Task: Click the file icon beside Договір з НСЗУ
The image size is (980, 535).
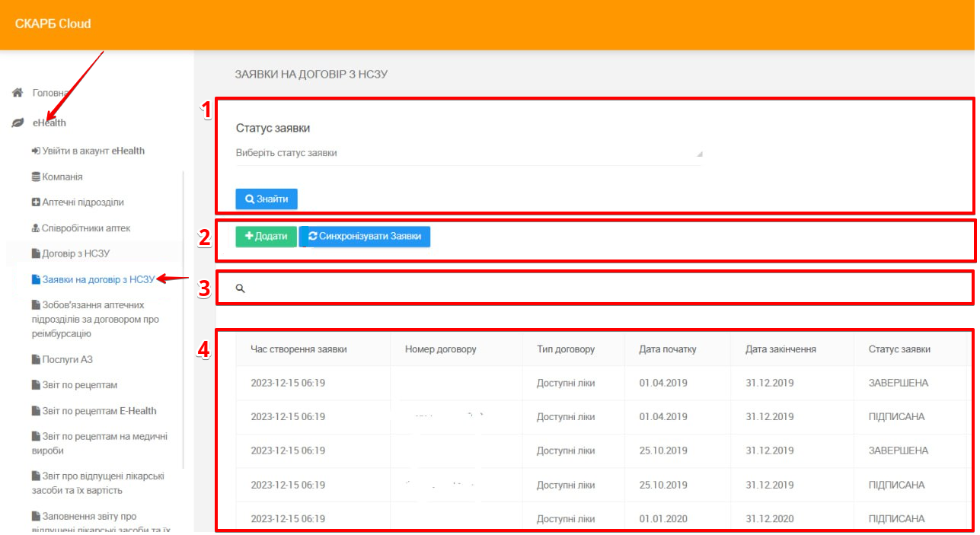Action: point(36,253)
